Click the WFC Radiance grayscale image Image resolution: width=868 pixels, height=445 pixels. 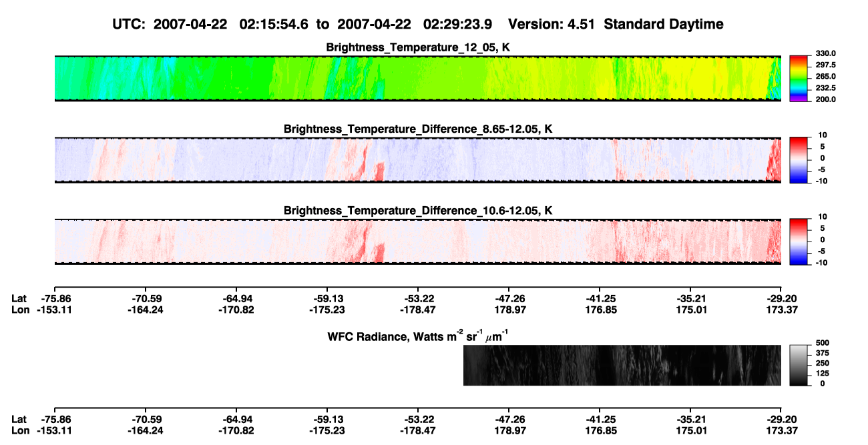[x=622, y=365]
